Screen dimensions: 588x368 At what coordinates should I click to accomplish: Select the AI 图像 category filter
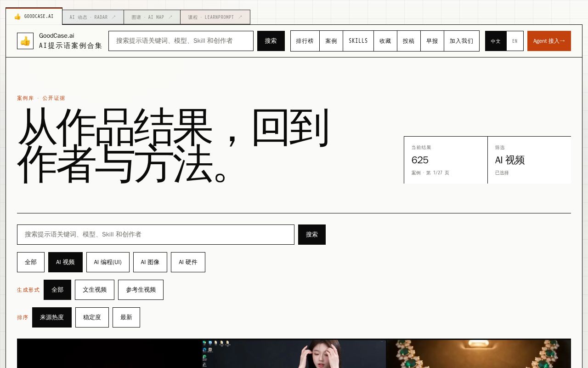point(150,262)
